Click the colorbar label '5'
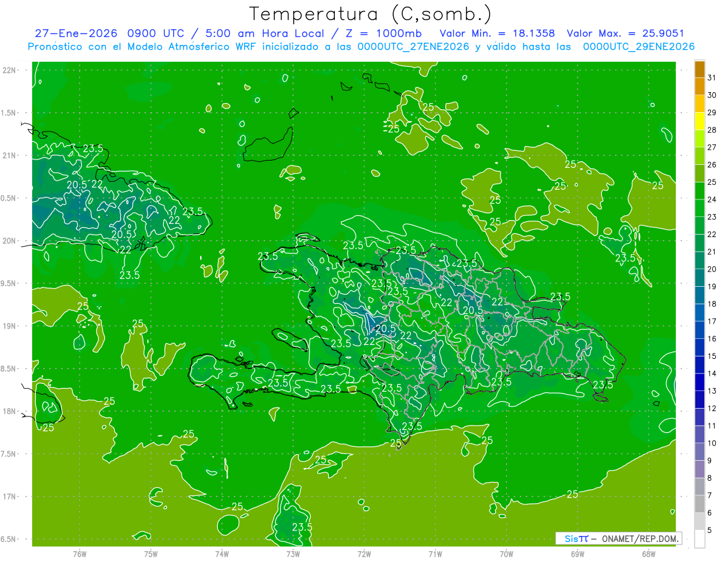The image size is (728, 562). pos(710,530)
